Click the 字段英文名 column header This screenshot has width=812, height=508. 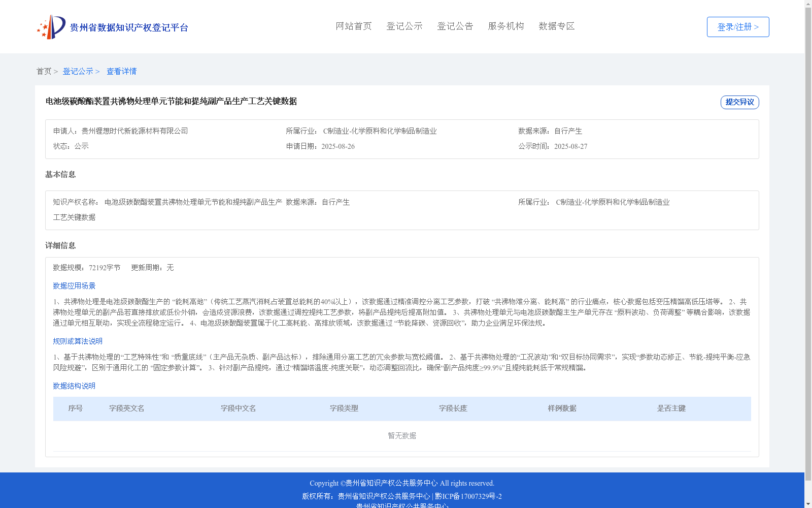127,408
